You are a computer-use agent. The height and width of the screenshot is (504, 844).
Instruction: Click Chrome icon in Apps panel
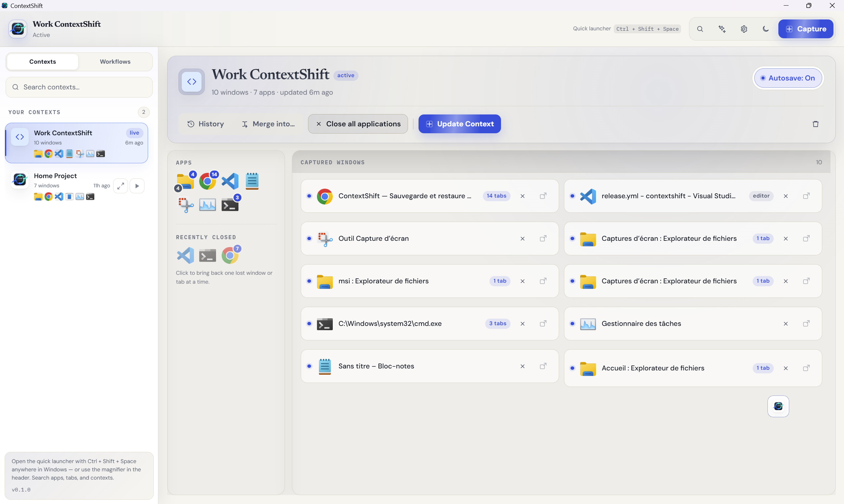[x=208, y=181]
